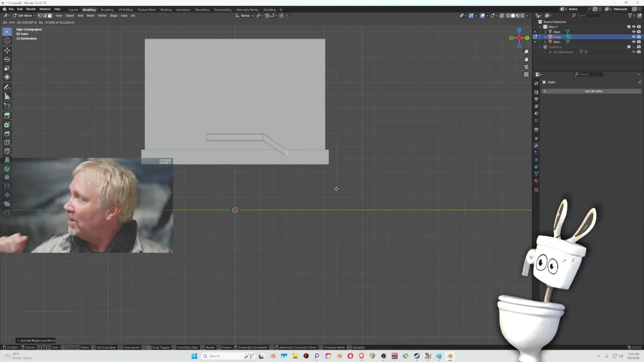This screenshot has width=644, height=362.
Task: Collapse the Main 1 collection
Action: point(540,27)
